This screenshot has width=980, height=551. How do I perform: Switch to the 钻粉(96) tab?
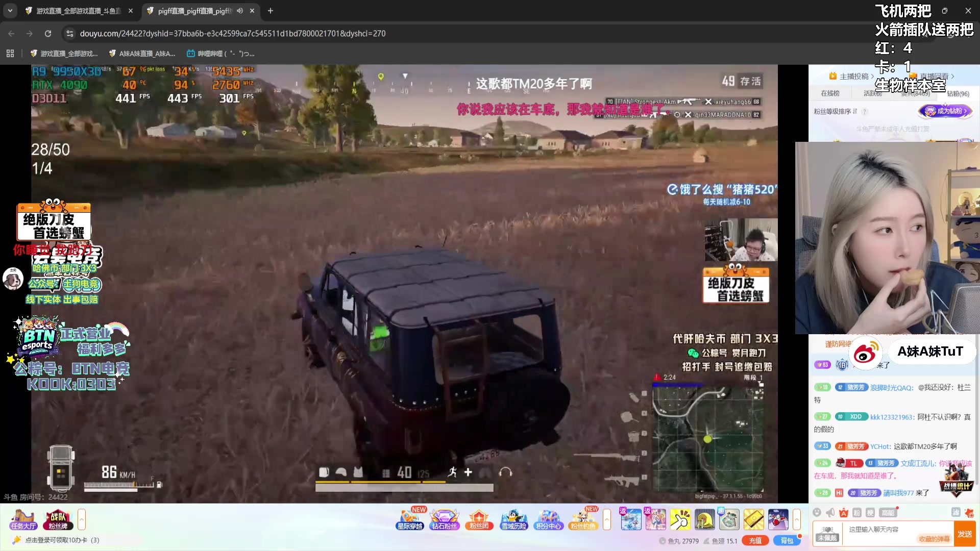(x=958, y=94)
